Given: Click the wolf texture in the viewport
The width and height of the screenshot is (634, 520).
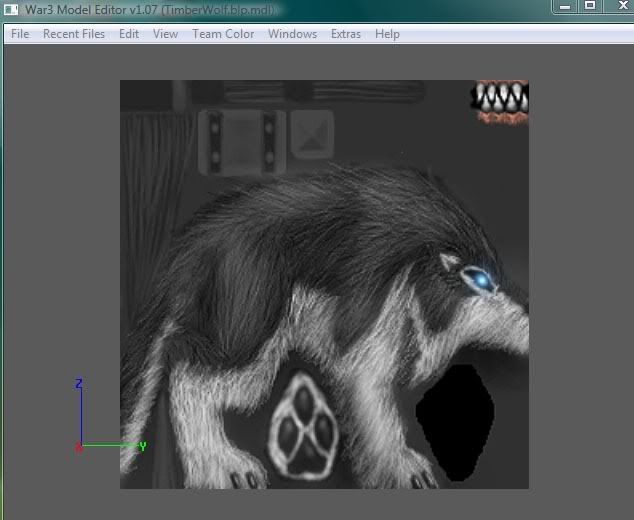Looking at the screenshot, I should (324, 284).
